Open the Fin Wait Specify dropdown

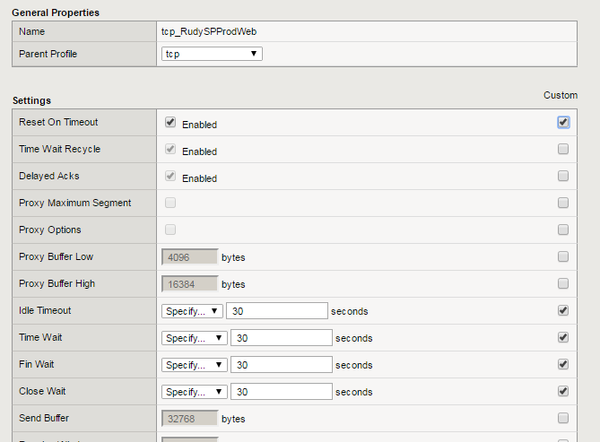point(192,365)
